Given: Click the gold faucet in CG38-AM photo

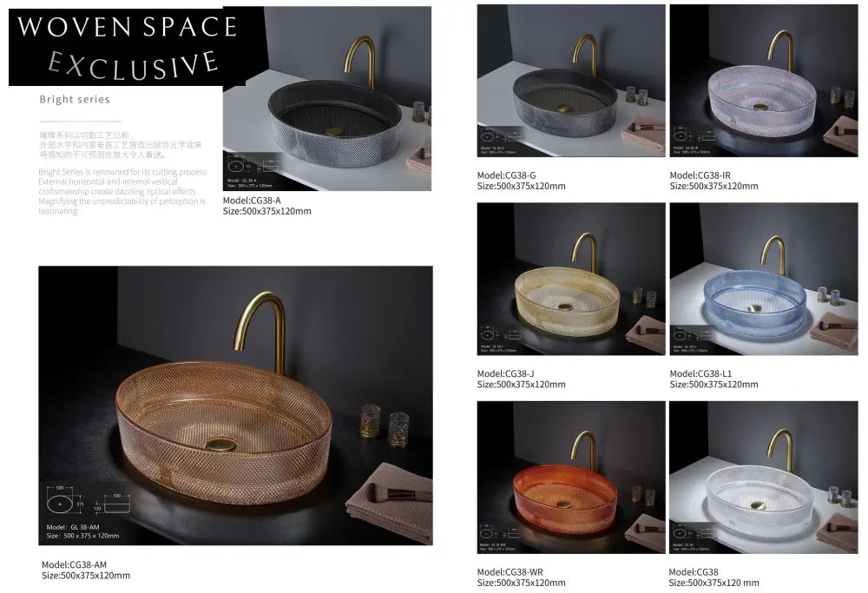Looking at the screenshot, I should [x=260, y=333].
